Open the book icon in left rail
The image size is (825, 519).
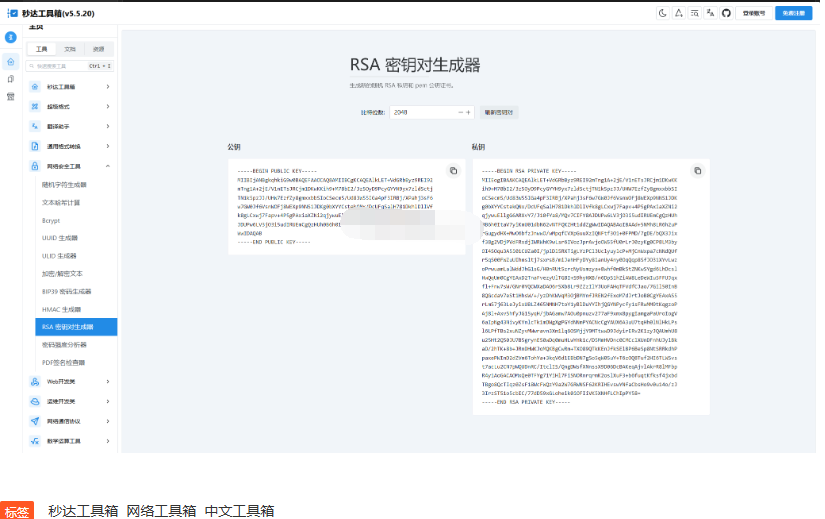11,79
